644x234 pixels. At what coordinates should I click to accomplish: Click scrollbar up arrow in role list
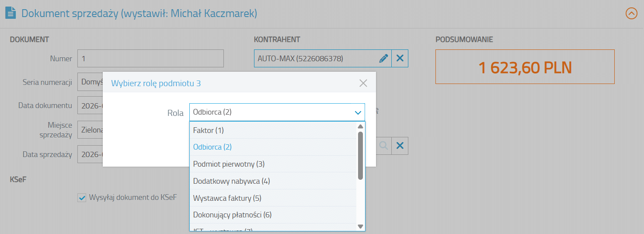(361, 126)
